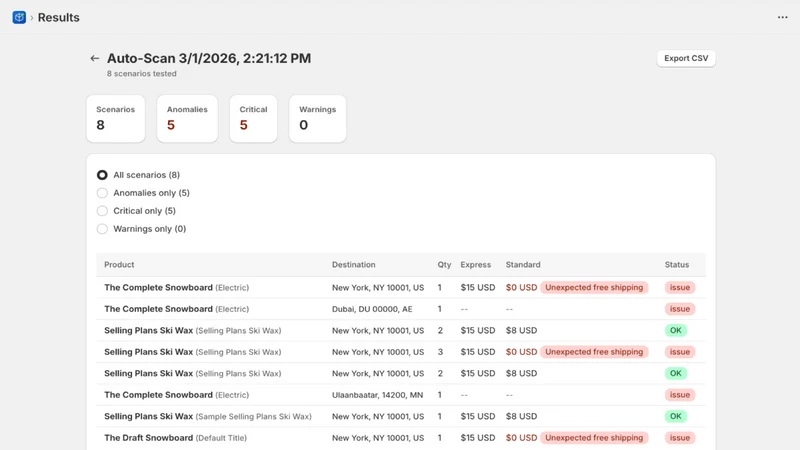Click $0 USD in Draft Snowboard row

coord(521,438)
